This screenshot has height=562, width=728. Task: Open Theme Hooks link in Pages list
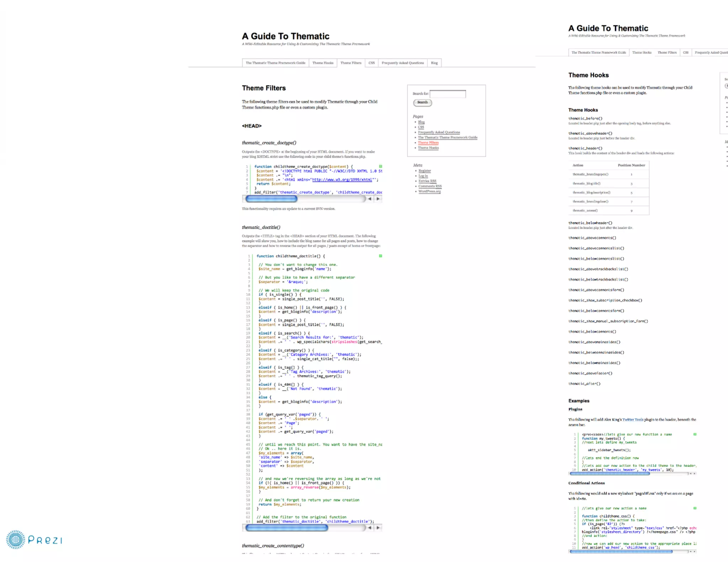click(x=428, y=148)
